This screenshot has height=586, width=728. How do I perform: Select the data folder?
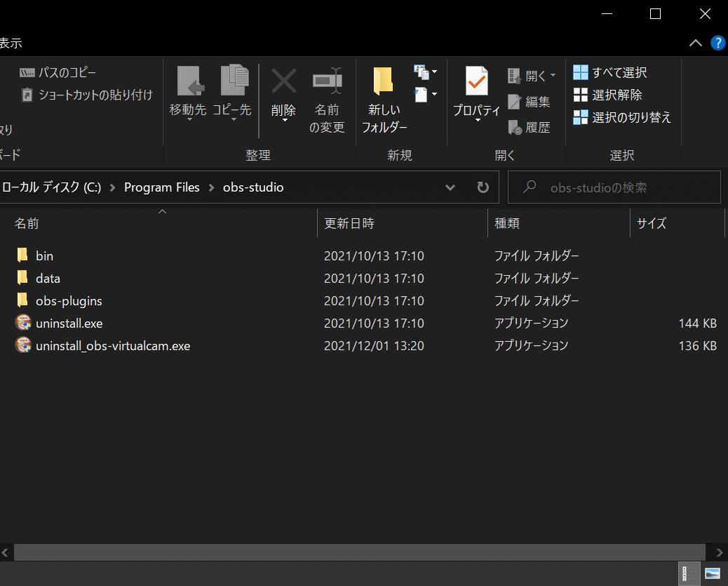[x=48, y=279]
